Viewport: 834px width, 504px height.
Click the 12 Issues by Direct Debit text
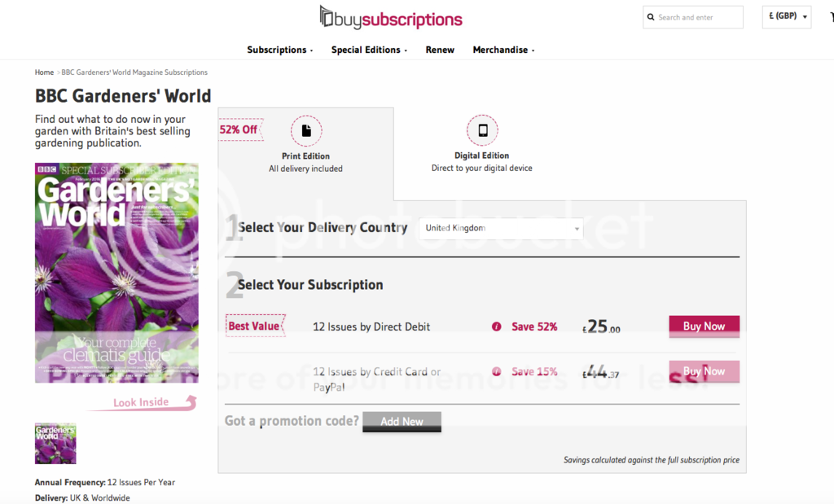coord(371,327)
